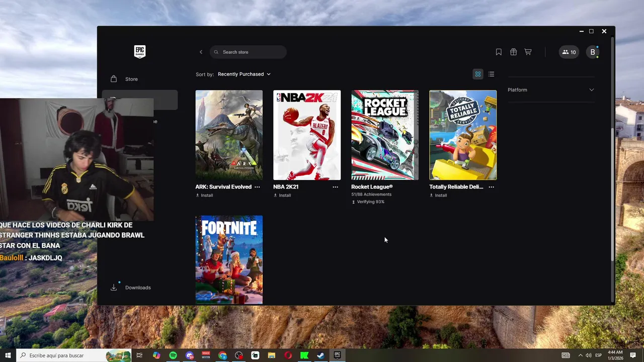Expand the Platform filter
The height and width of the screenshot is (362, 644).
551,89
